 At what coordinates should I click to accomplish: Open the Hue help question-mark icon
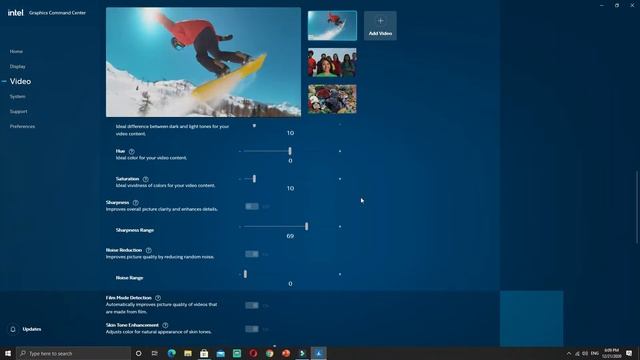(x=131, y=151)
